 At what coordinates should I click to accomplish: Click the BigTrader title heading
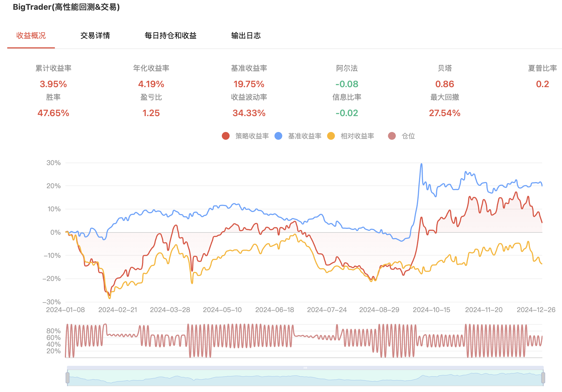tap(66, 7)
